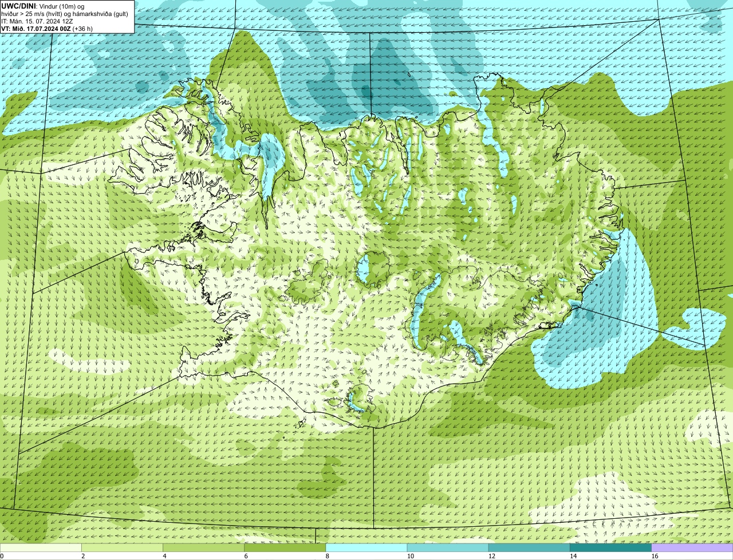Viewport: 733px width, 560px height.
Task: Click the medium green 4–6 legend swatch
Action: (x=204, y=547)
